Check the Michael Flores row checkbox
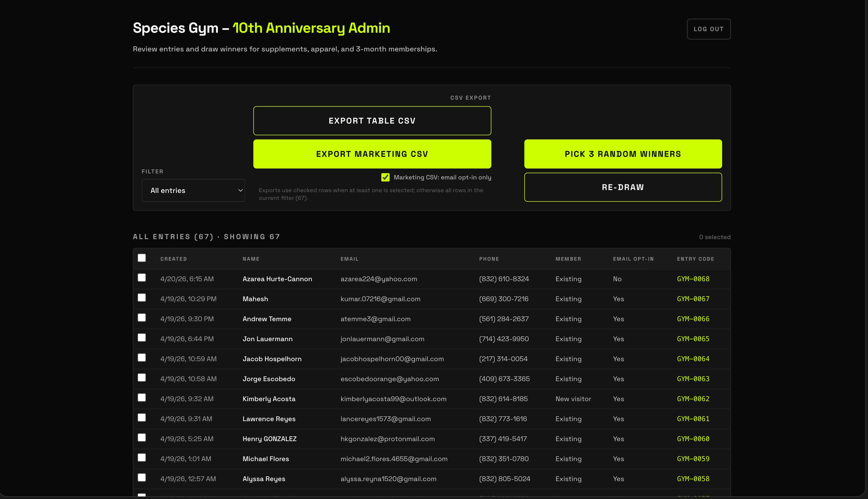The height and width of the screenshot is (499, 868). 141,457
